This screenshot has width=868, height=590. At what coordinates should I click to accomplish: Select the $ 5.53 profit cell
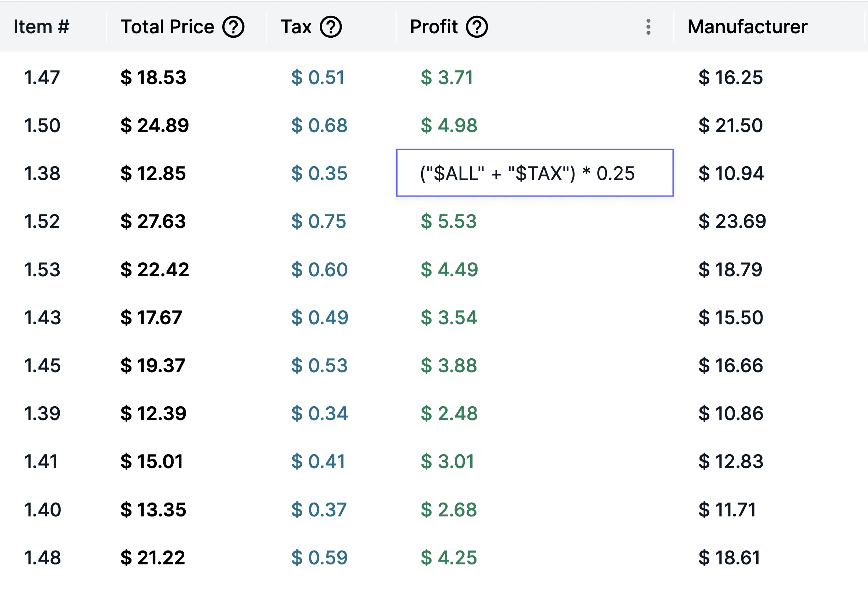(449, 221)
